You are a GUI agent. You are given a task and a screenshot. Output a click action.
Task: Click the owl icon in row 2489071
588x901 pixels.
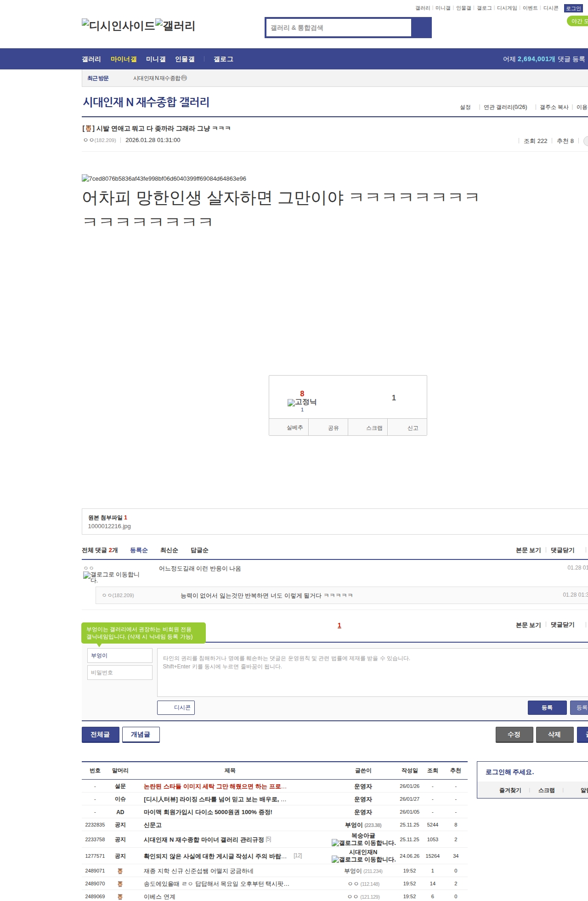point(120,871)
